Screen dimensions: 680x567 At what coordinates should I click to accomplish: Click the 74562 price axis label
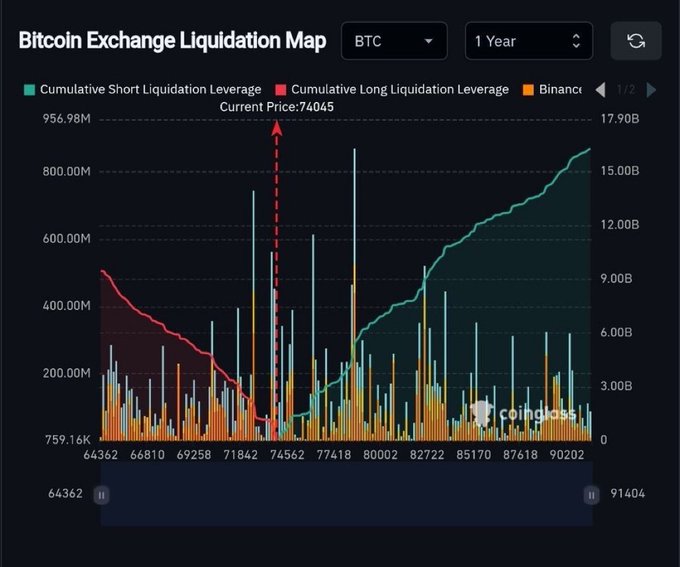(x=287, y=455)
